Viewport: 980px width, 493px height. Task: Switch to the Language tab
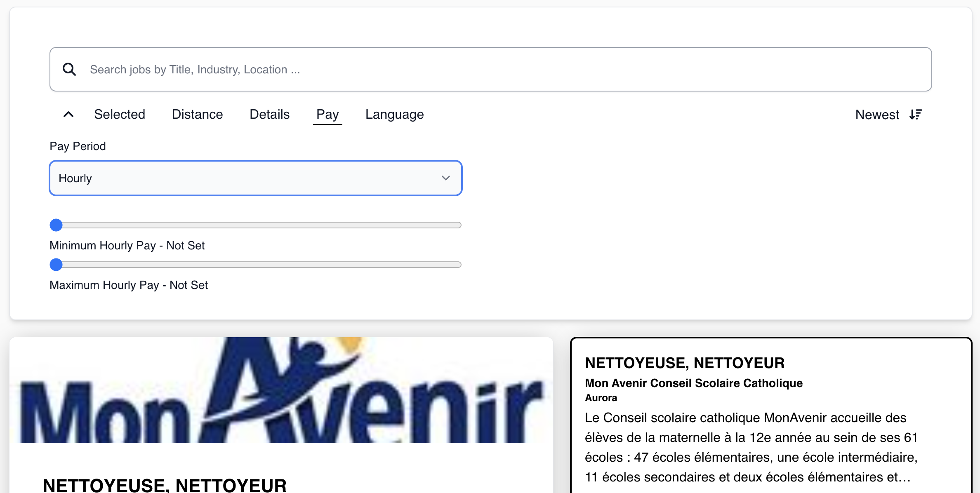pyautogui.click(x=394, y=115)
